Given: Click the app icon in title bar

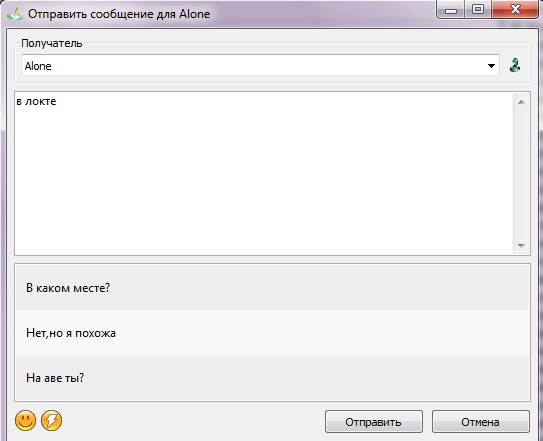Looking at the screenshot, I should (15, 14).
